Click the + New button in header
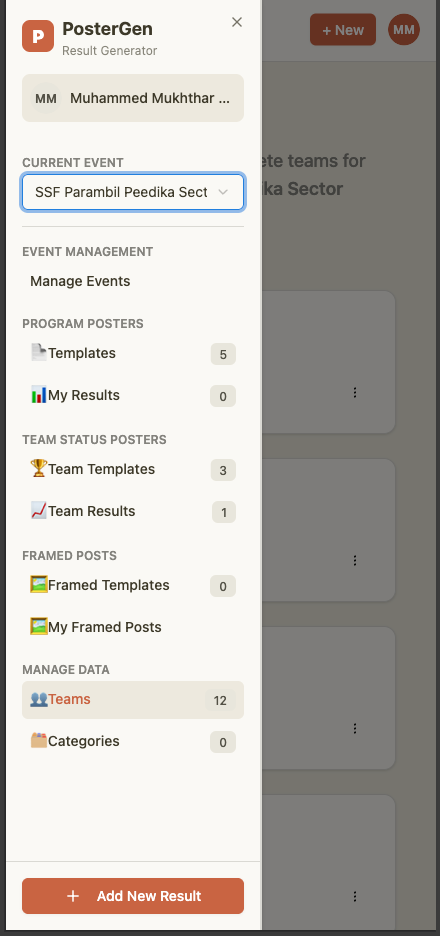The image size is (440, 936). tap(343, 30)
